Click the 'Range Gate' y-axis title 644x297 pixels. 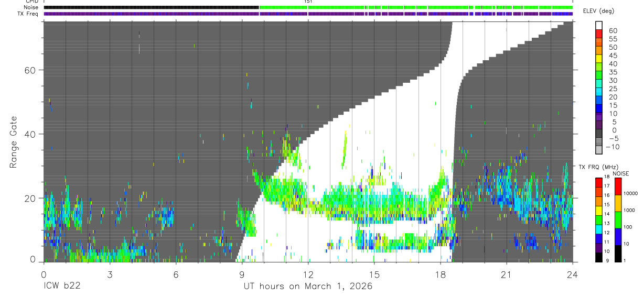point(14,142)
